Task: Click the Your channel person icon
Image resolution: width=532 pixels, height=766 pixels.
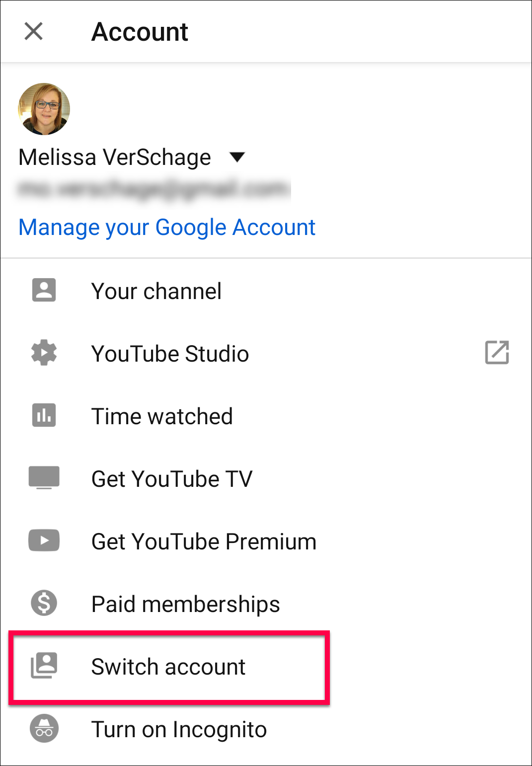Action: pyautogui.click(x=44, y=290)
